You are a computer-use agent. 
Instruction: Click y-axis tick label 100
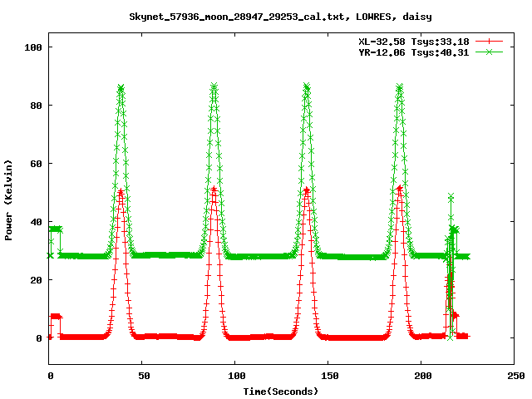pyautogui.click(x=33, y=47)
